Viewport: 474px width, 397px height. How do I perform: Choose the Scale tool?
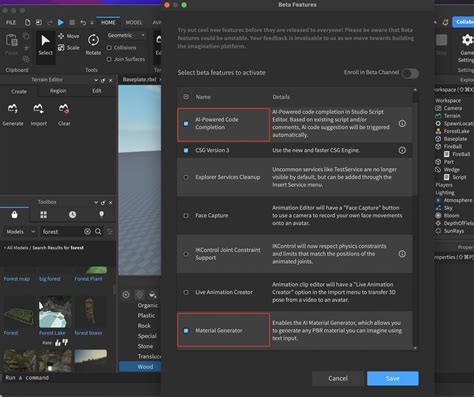pyautogui.click(x=69, y=48)
